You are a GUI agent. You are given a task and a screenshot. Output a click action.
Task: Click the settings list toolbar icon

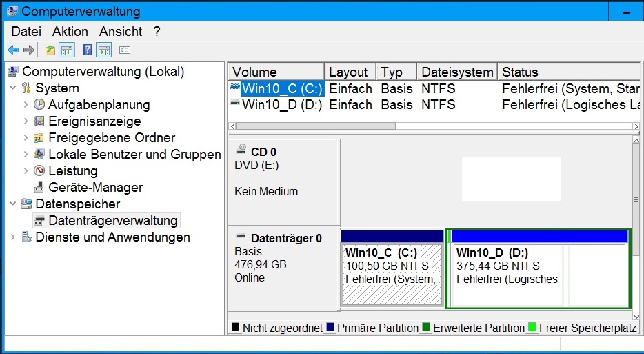[x=125, y=50]
